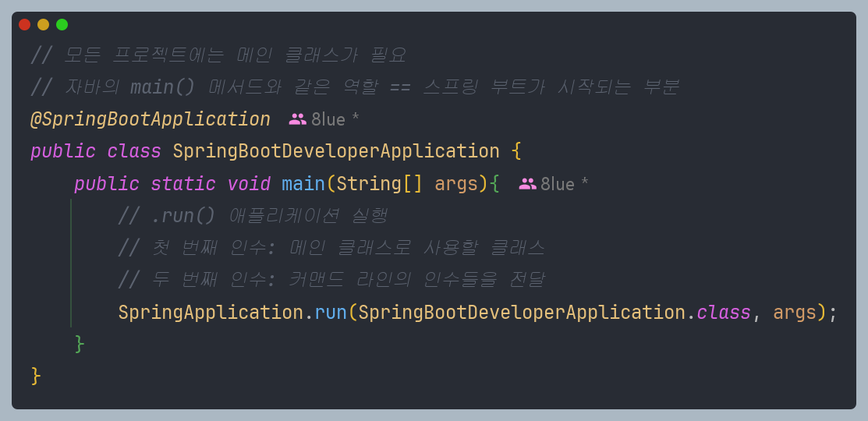Image resolution: width=868 pixels, height=421 pixels.
Task: Click the comment line mentioning main() 메서드
Action: click(355, 87)
